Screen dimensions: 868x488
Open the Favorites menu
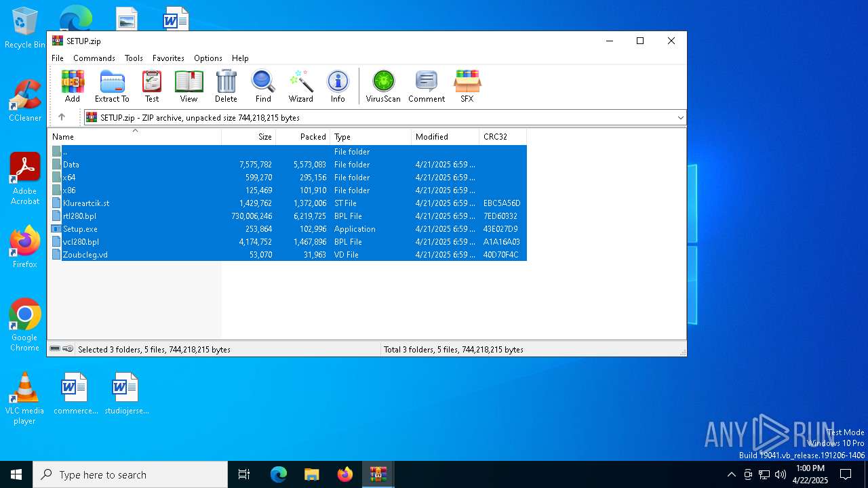(x=168, y=58)
